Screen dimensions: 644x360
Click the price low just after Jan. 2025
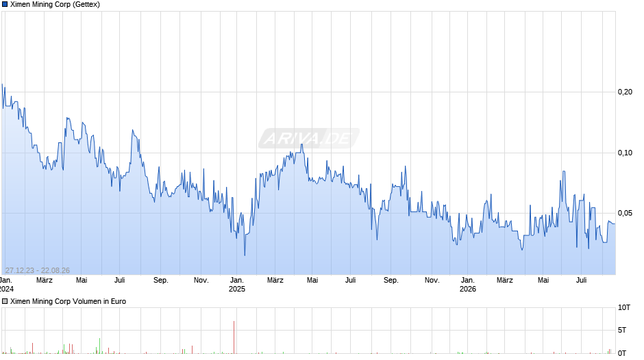click(x=245, y=255)
